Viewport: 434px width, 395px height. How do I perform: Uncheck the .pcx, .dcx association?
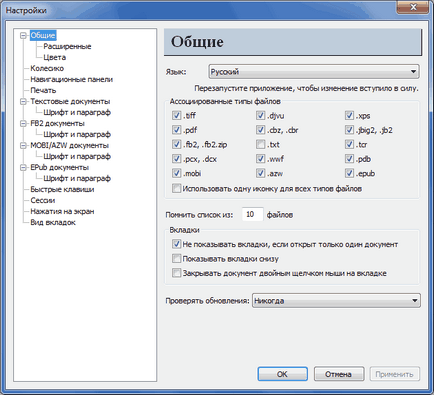[176, 159]
